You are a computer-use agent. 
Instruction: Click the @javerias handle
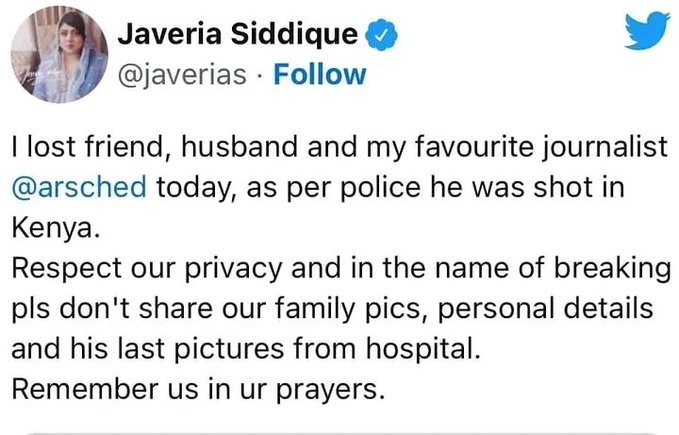point(182,75)
